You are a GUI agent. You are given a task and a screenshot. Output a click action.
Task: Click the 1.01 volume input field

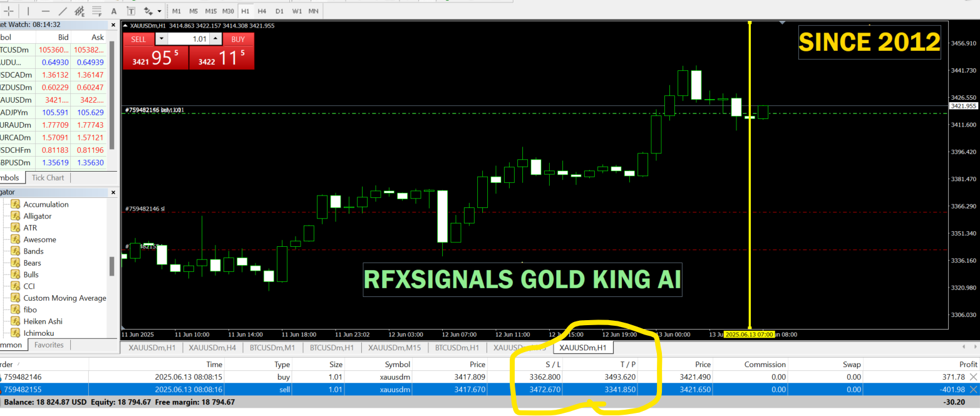pyautogui.click(x=188, y=39)
